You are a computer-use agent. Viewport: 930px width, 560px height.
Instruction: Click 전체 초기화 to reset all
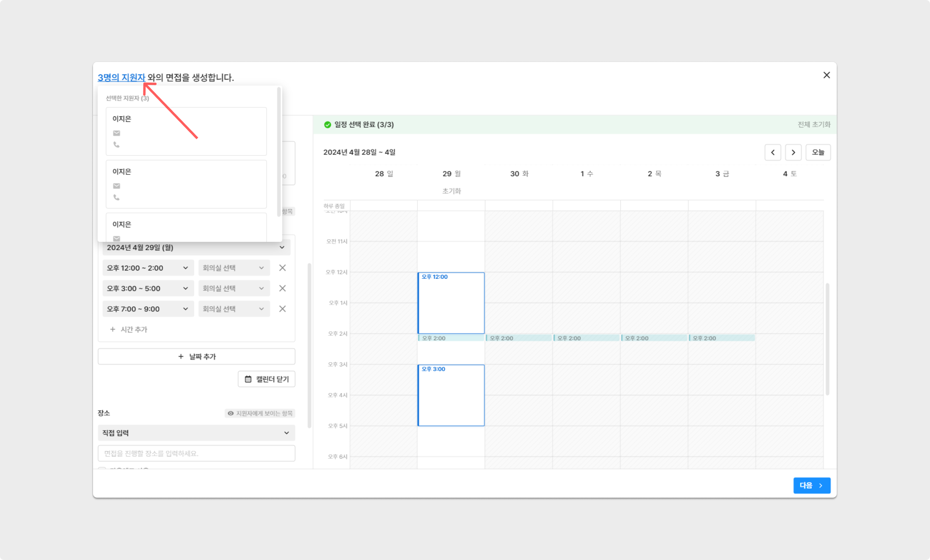[814, 125]
